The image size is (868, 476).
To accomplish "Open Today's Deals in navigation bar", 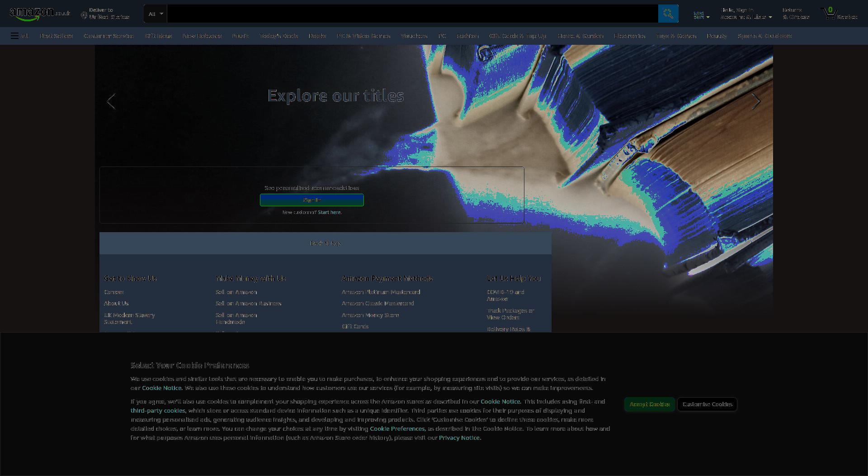I will point(278,36).
